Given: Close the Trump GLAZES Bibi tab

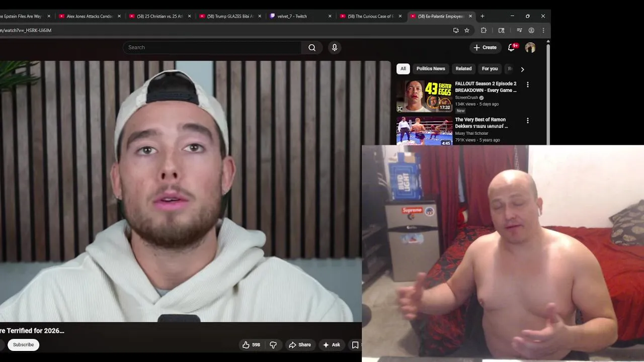Looking at the screenshot, I should 260,16.
